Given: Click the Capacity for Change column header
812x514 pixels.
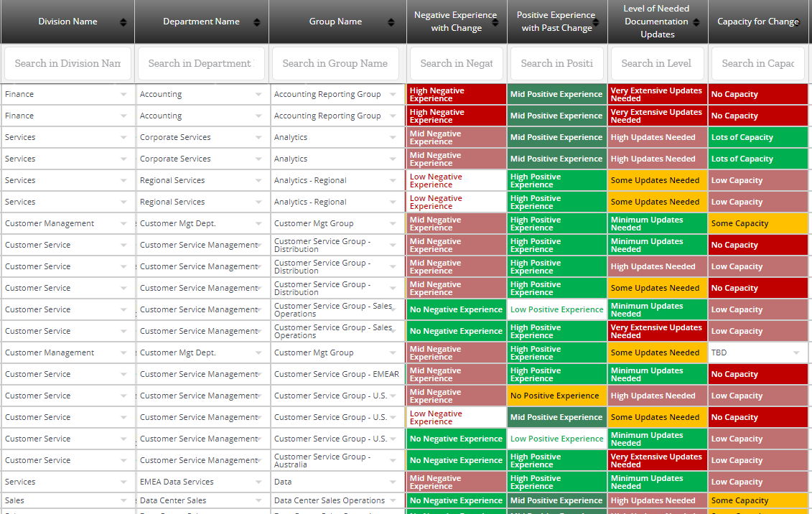Looking at the screenshot, I should pos(758,22).
